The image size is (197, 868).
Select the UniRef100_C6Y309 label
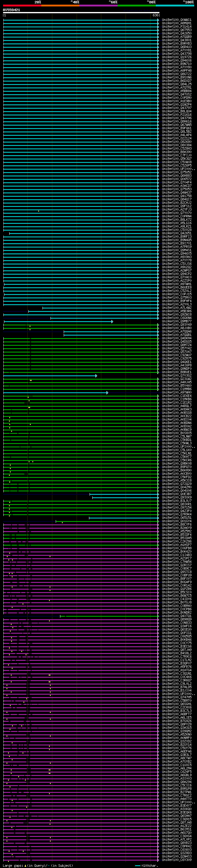[x=177, y=860]
